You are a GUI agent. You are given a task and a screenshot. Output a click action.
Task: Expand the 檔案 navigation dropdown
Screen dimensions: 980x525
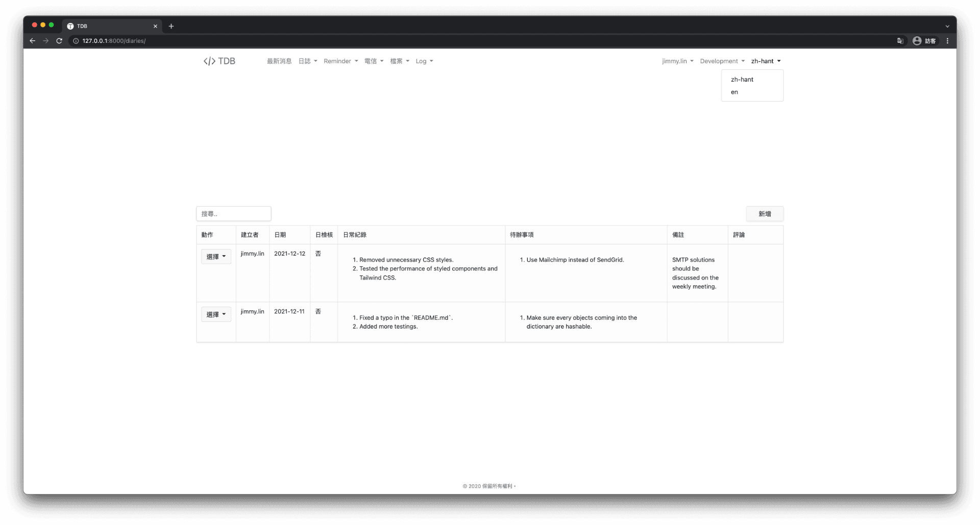click(400, 61)
